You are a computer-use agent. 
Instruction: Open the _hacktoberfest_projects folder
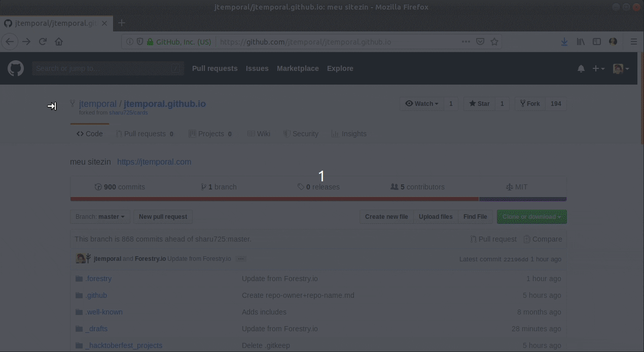(x=124, y=345)
